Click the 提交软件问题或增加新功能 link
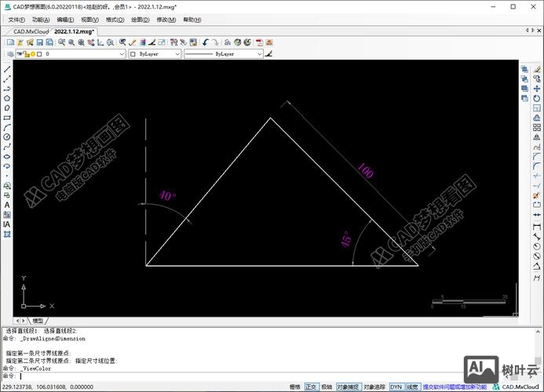This screenshot has width=544, height=392. pos(455,387)
